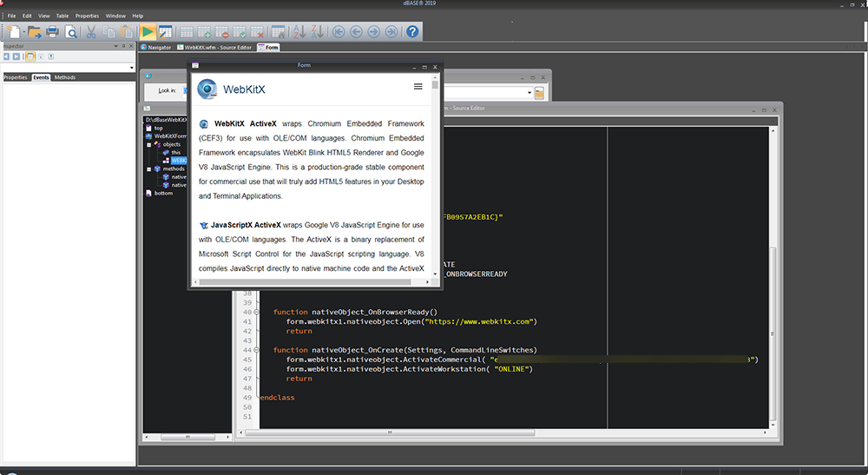Click the Inspector forward arrow icon
The image size is (868, 475).
point(16,56)
